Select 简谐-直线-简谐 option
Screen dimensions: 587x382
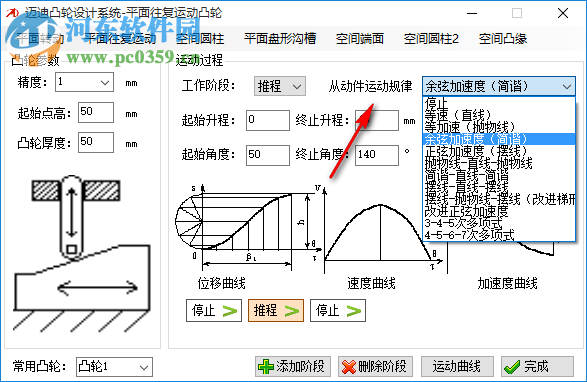(x=499, y=175)
